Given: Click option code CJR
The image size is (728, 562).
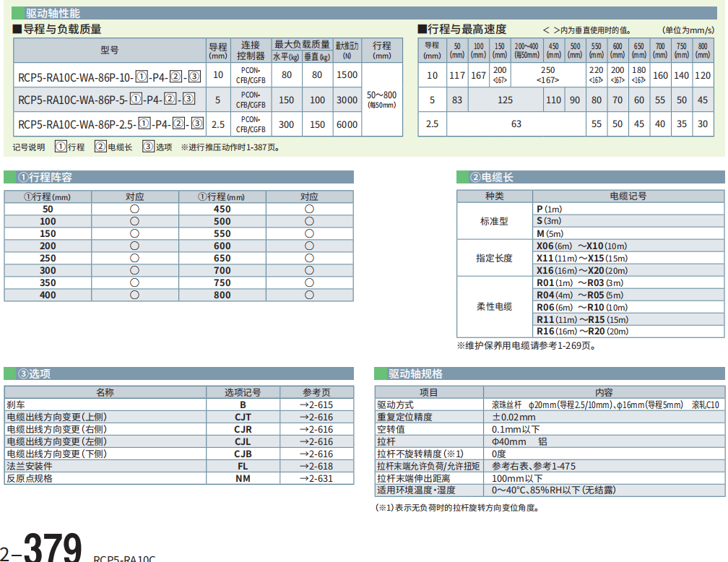Looking at the screenshot, I should point(243,429).
